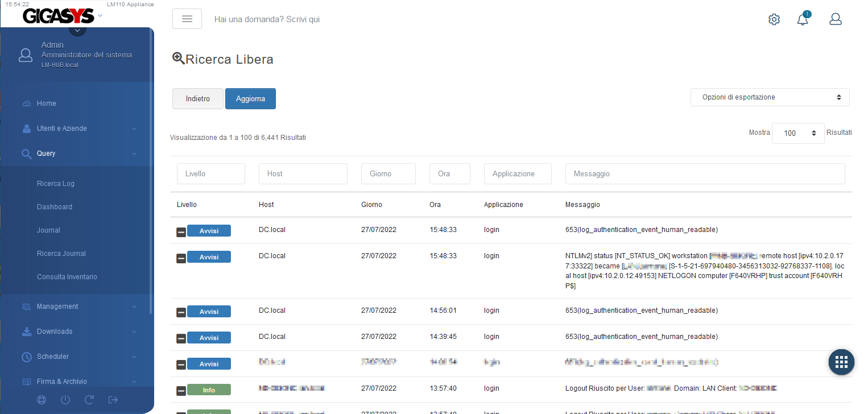Click the Aggiorna button
The width and height of the screenshot is (868, 414).
tap(250, 98)
